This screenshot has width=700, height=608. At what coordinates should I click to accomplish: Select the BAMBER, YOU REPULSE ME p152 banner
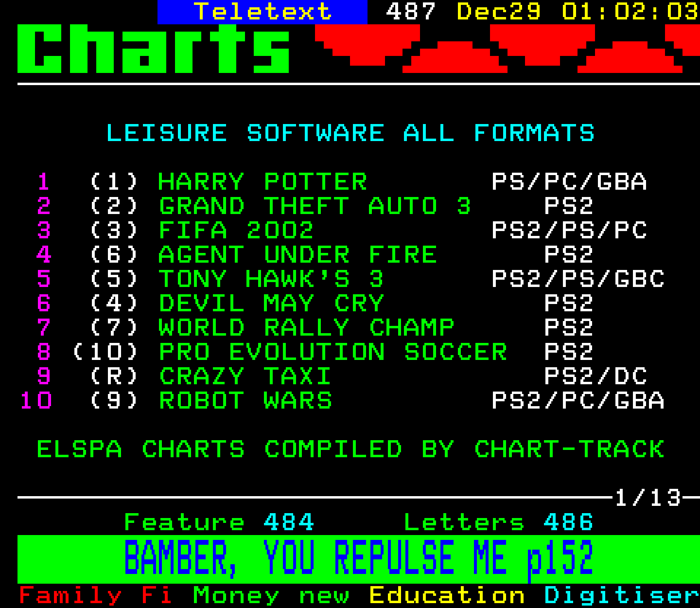(x=358, y=559)
